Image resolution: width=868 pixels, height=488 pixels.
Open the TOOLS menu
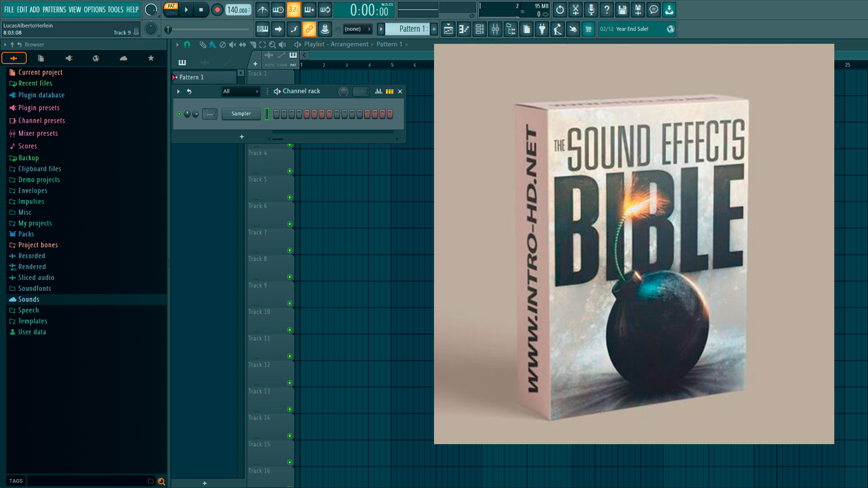(116, 10)
